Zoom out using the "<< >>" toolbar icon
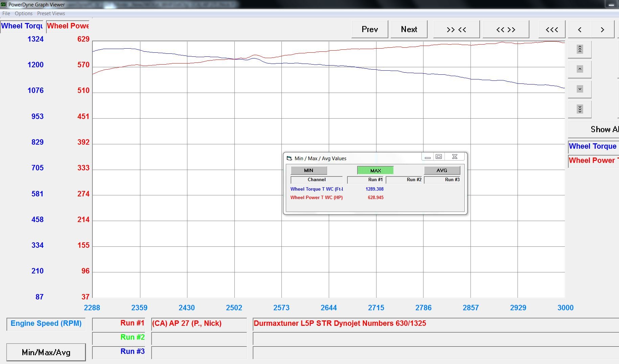The width and height of the screenshot is (619, 364). point(505,29)
